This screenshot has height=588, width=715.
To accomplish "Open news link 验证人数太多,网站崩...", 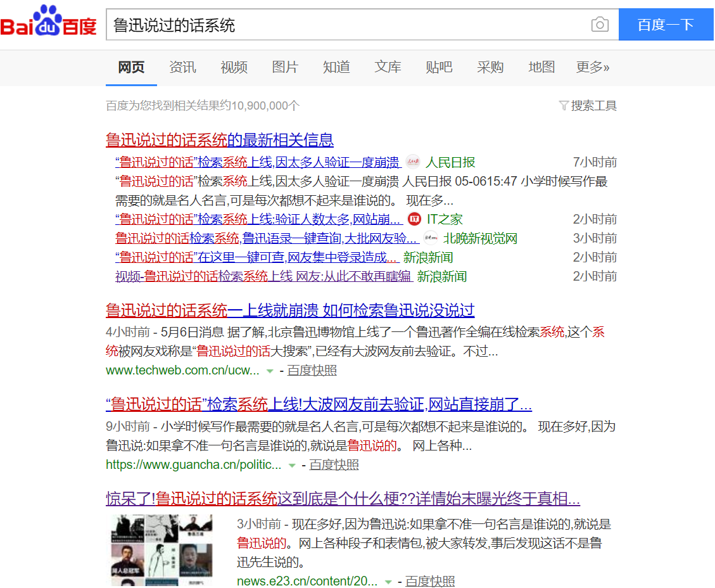I will pyautogui.click(x=259, y=219).
